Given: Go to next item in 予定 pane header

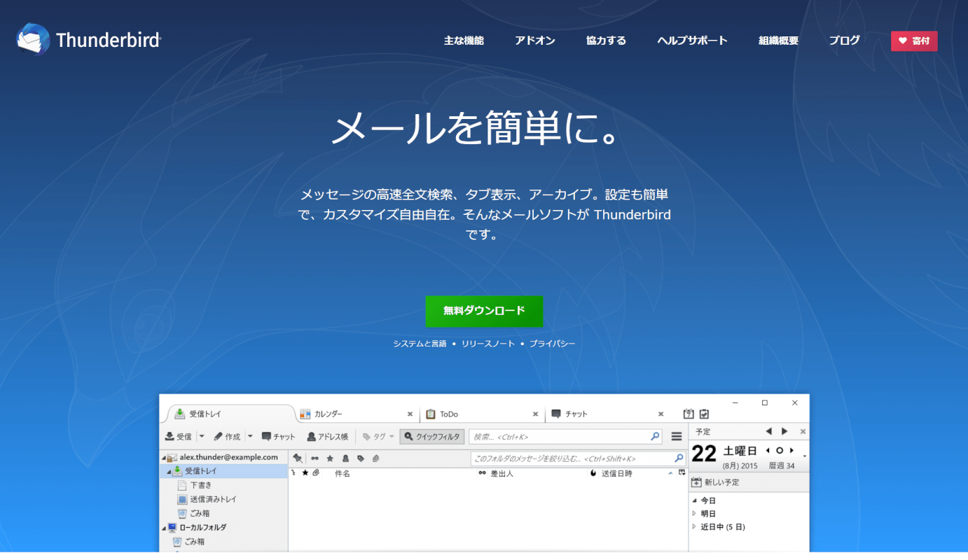Looking at the screenshot, I should (784, 431).
